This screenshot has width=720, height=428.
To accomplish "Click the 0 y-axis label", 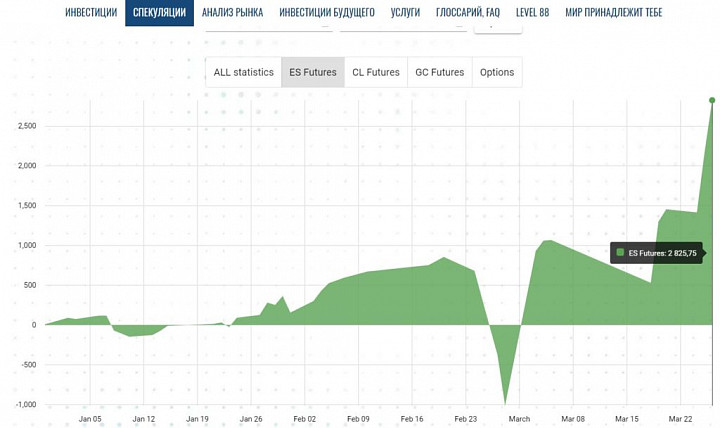I will point(34,325).
